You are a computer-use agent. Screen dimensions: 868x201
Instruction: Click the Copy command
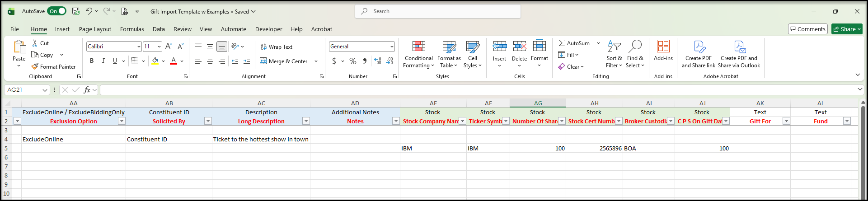(x=42, y=55)
